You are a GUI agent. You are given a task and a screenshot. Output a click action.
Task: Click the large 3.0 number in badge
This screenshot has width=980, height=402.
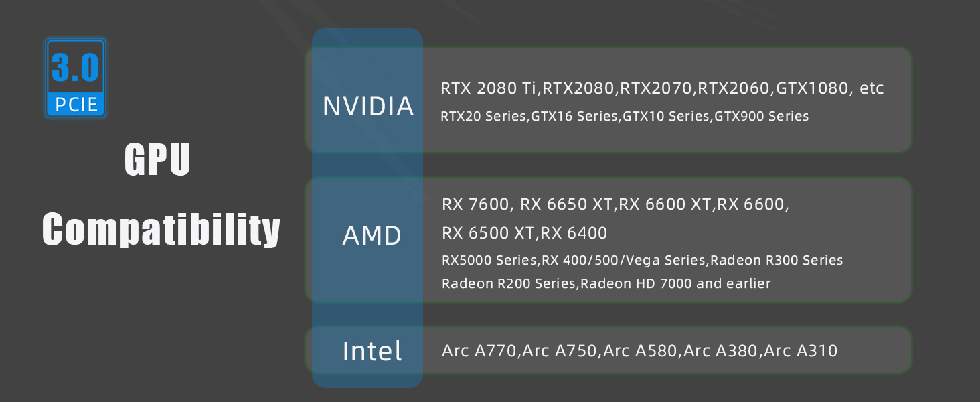[x=76, y=68]
